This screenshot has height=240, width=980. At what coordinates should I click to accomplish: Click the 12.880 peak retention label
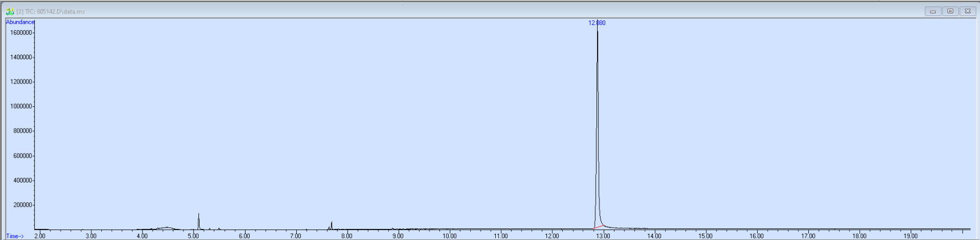coord(597,23)
